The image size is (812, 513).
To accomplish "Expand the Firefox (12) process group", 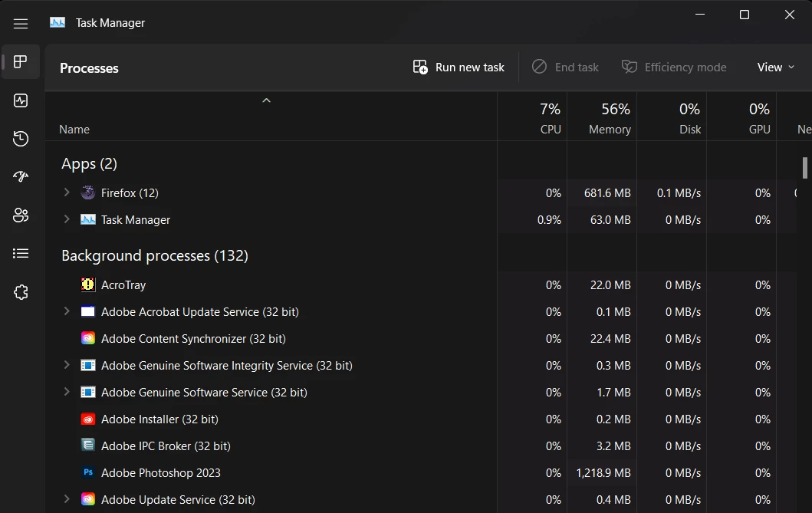I will (66, 192).
